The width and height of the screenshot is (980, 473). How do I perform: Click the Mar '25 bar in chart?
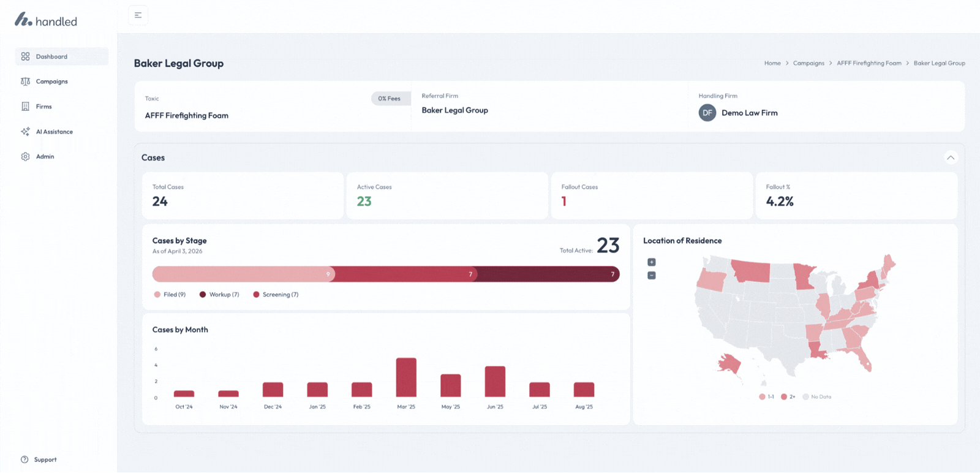click(x=406, y=377)
